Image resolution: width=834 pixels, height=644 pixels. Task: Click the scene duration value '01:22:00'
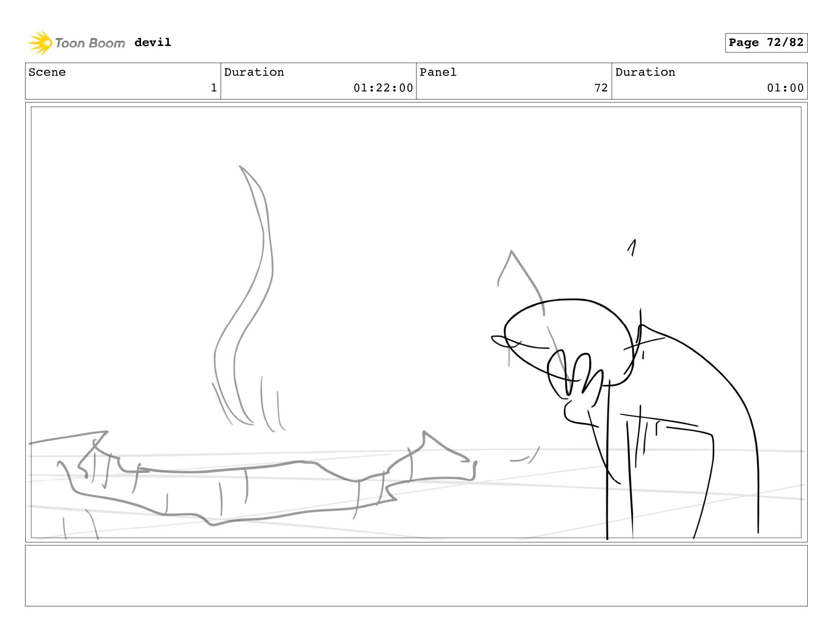pyautogui.click(x=383, y=88)
